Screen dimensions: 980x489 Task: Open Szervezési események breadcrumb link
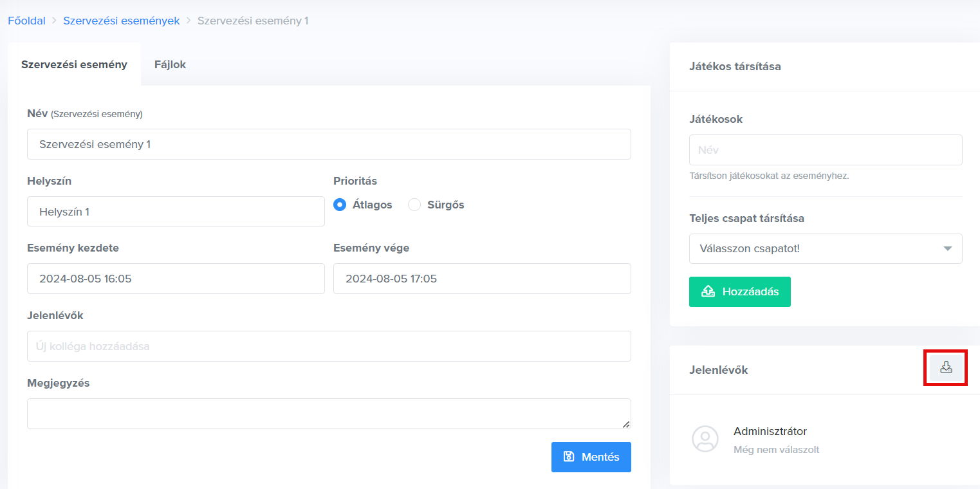pos(121,21)
